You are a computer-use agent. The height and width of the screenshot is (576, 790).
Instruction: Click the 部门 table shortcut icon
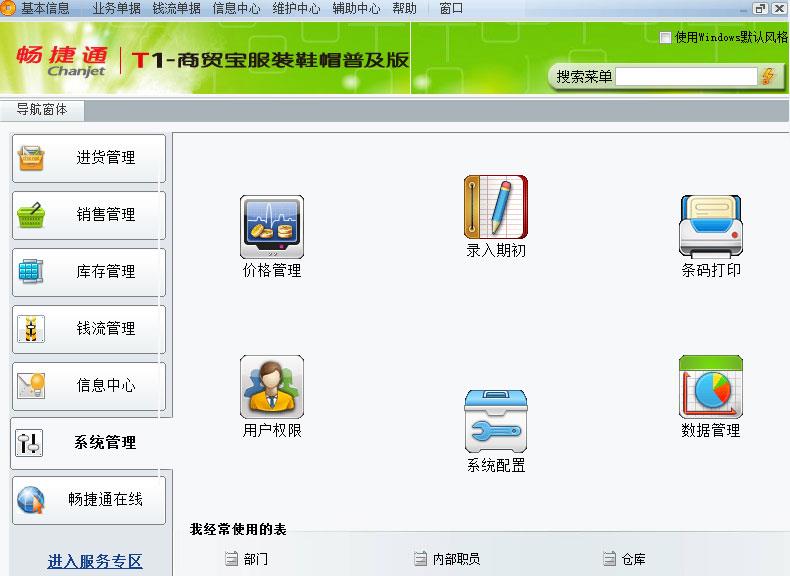231,558
